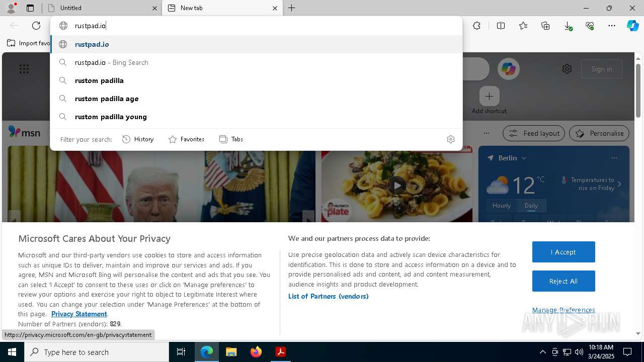Screen dimensions: 644x362
Task: Open Settings and more ellipsis menu
Action: (612, 26)
